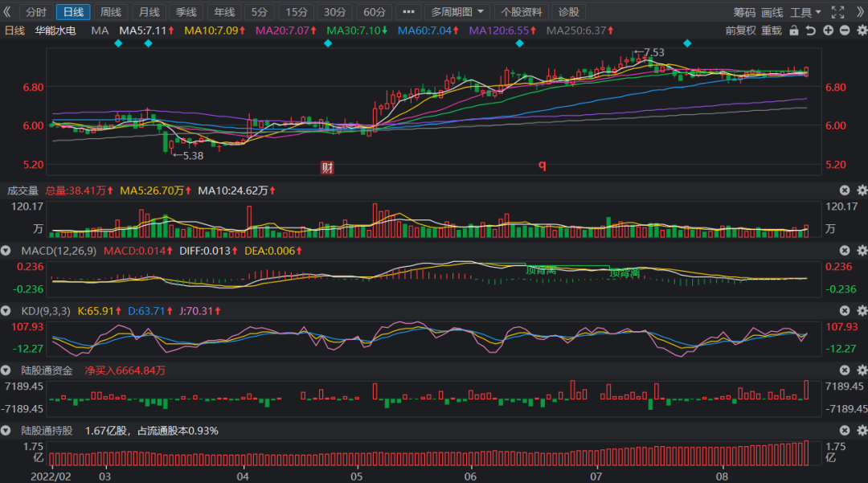This screenshot has width=868, height=483.
Task: Open the 工具 tools dropdown
Action: [x=805, y=12]
